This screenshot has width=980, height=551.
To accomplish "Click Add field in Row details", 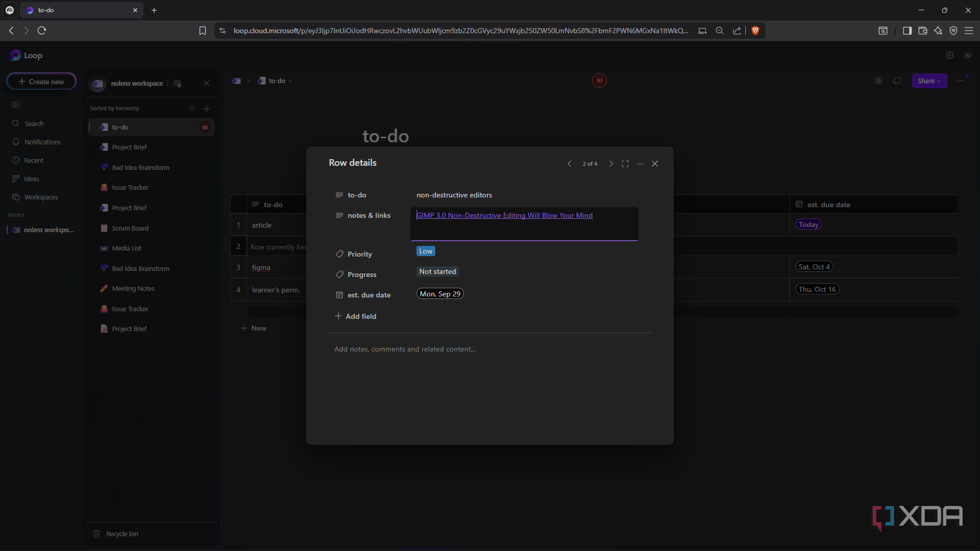I will click(x=356, y=316).
